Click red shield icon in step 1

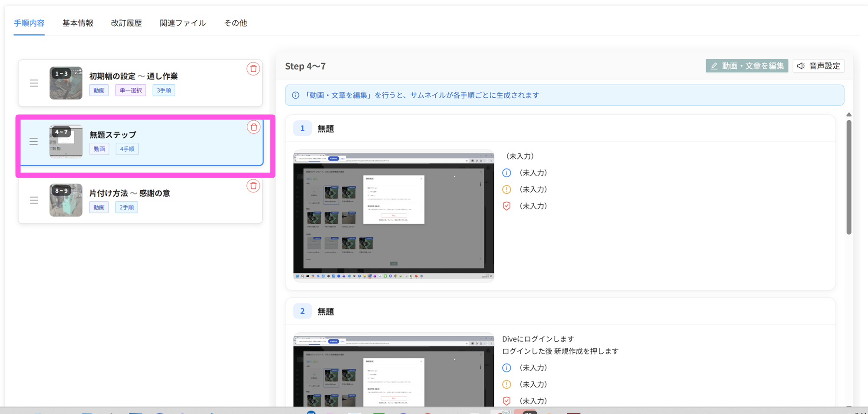[506, 206]
